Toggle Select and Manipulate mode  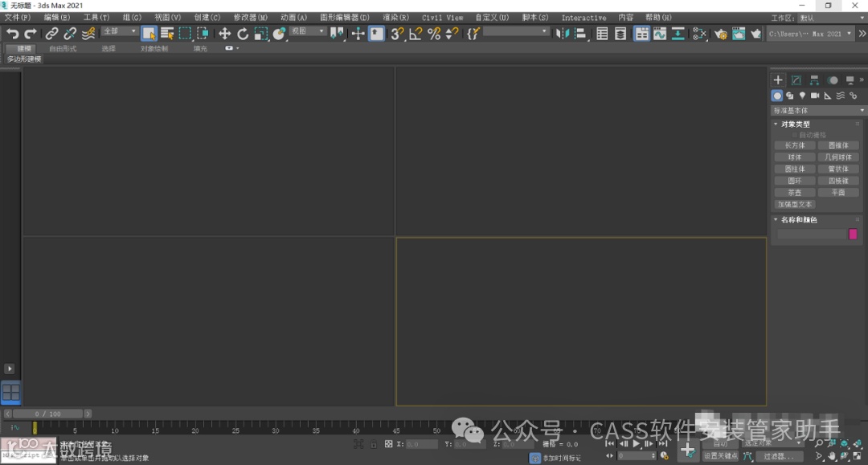point(358,34)
